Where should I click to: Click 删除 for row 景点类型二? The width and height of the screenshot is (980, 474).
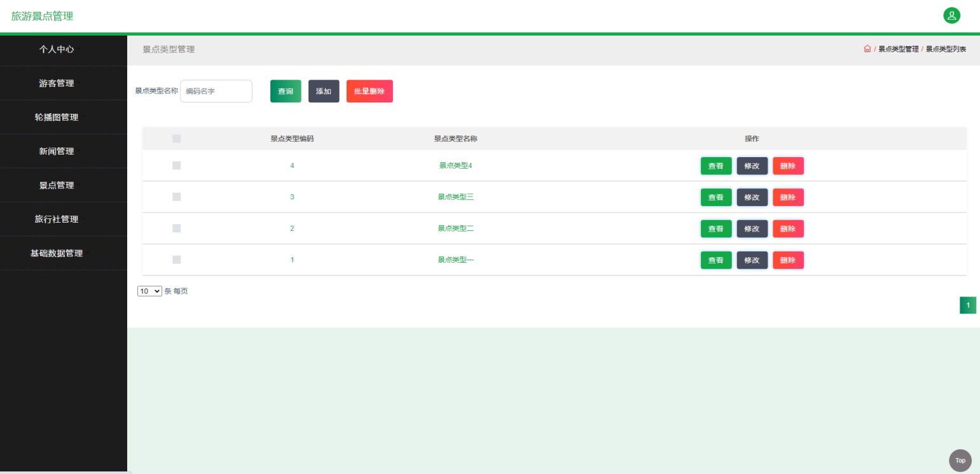(788, 228)
